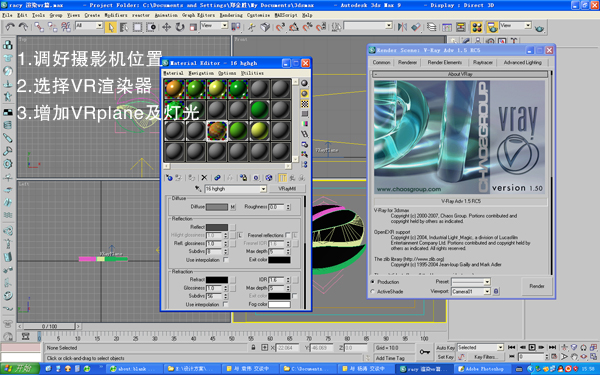Enable Fresnel reflections checkbox
The height and width of the screenshot is (375, 600).
coord(288,235)
